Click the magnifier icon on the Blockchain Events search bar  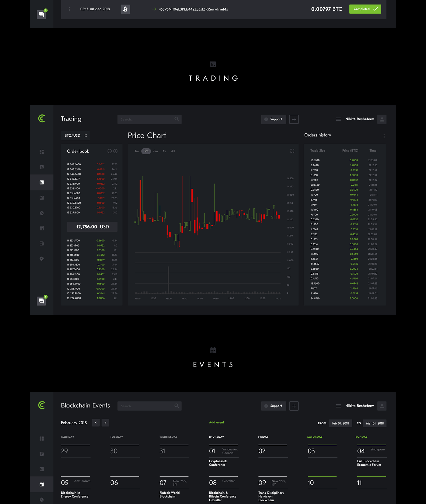[177, 406]
